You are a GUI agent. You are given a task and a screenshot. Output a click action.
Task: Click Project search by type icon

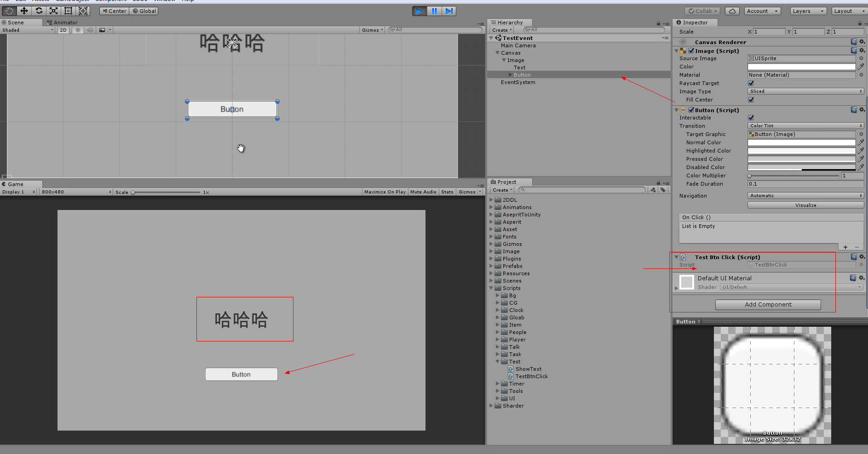(x=653, y=190)
